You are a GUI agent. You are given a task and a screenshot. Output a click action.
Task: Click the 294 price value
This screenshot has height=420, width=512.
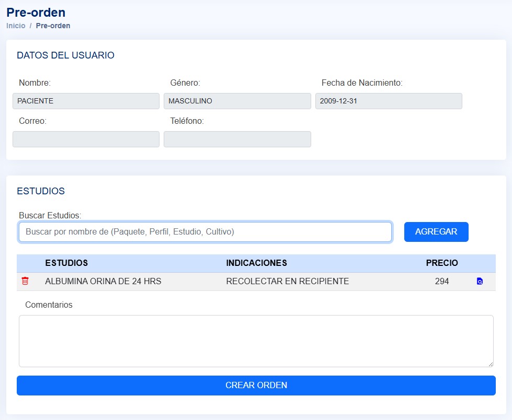click(441, 281)
